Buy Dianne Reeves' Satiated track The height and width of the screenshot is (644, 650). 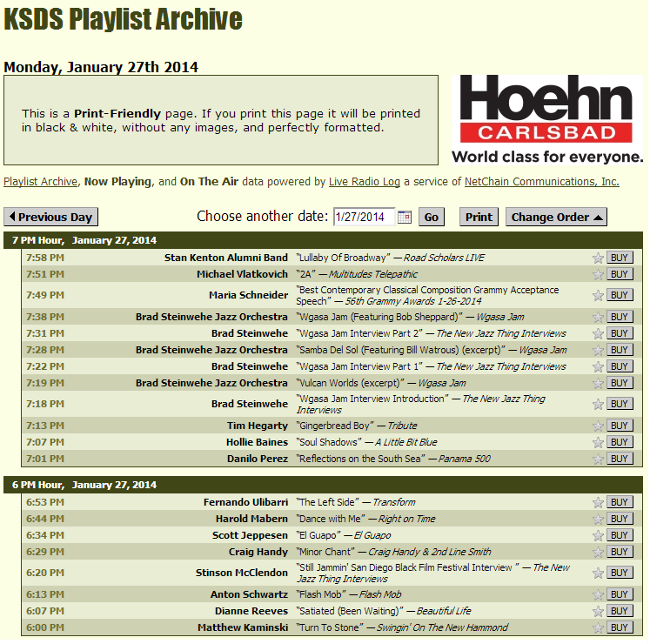[x=621, y=612]
